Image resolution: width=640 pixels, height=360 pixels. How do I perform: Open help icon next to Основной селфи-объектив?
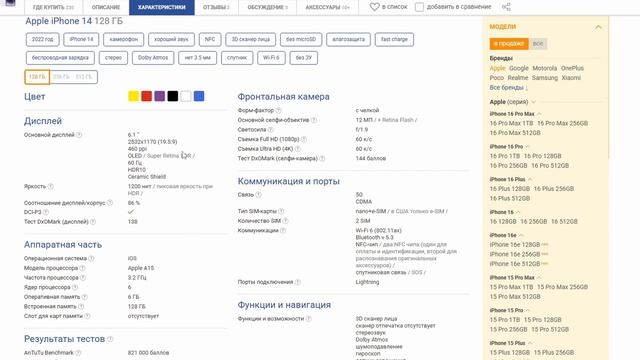314,120
